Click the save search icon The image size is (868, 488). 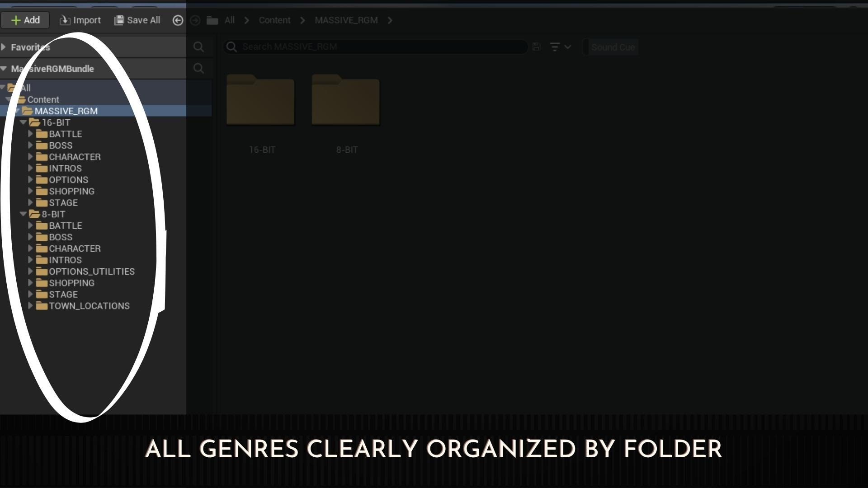pos(537,47)
